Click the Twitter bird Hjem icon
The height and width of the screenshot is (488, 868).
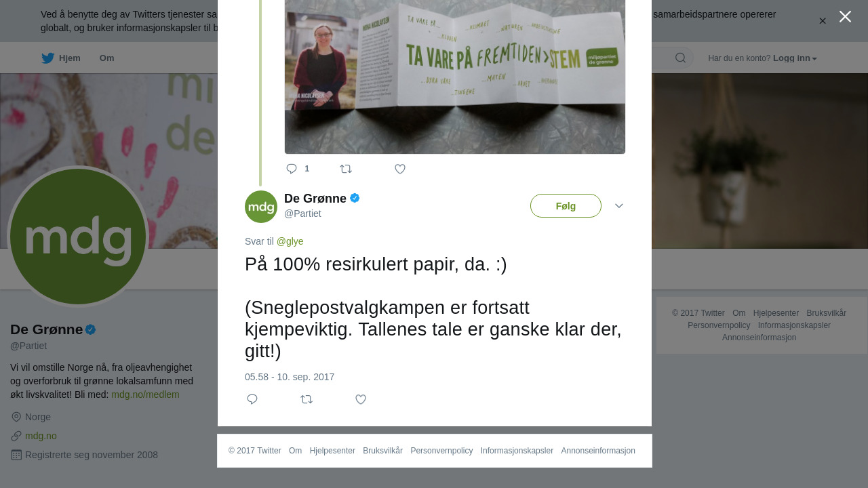pos(47,58)
